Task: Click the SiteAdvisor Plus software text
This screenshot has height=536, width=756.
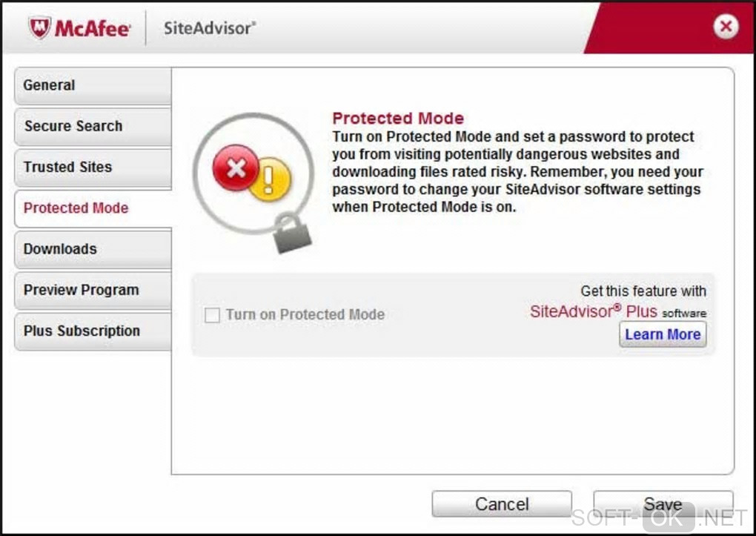Action: (x=617, y=312)
